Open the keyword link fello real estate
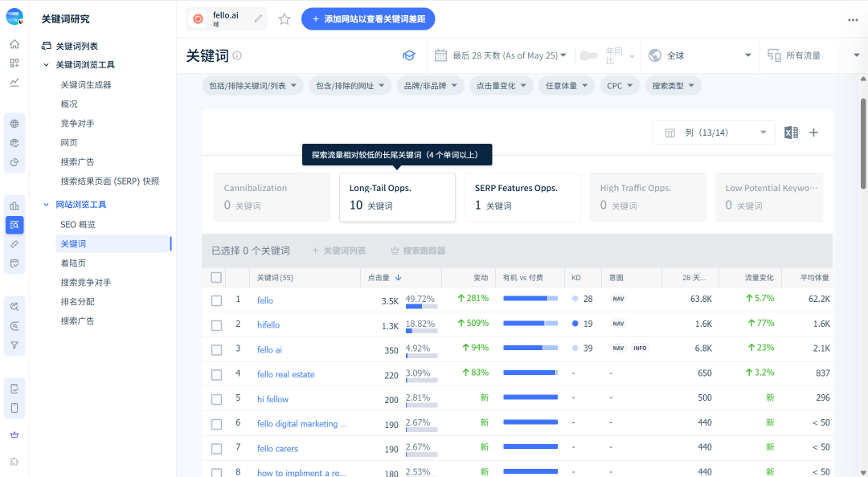The height and width of the screenshot is (477, 868). 285,375
